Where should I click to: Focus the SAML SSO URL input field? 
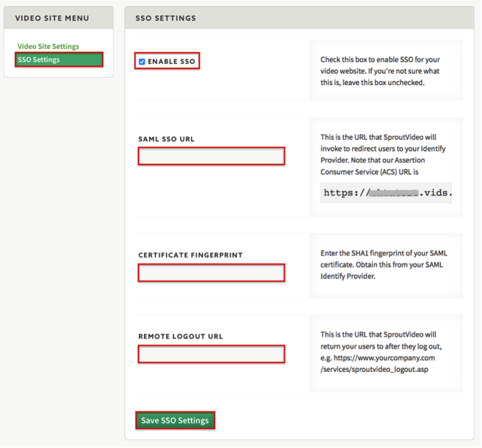[x=211, y=156]
